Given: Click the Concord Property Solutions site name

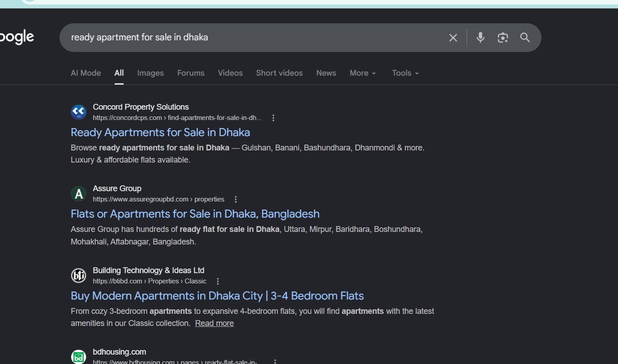Looking at the screenshot, I should (141, 107).
